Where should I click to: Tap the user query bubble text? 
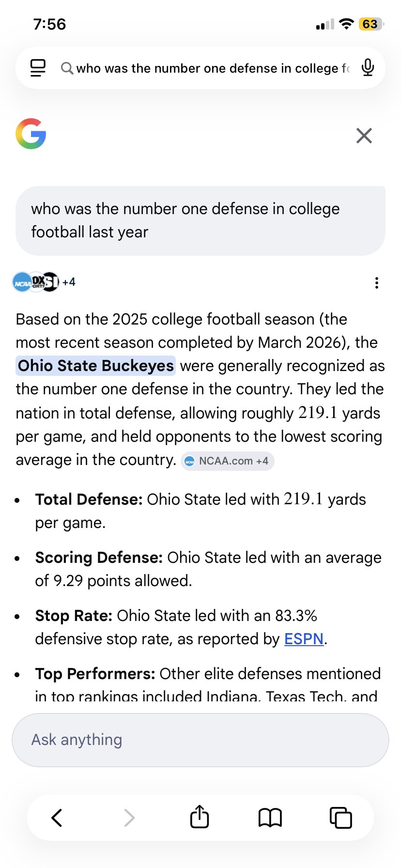pos(185,220)
